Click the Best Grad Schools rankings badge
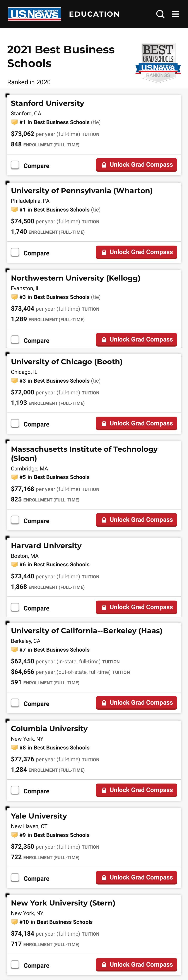The image size is (188, 980). pos(158,62)
